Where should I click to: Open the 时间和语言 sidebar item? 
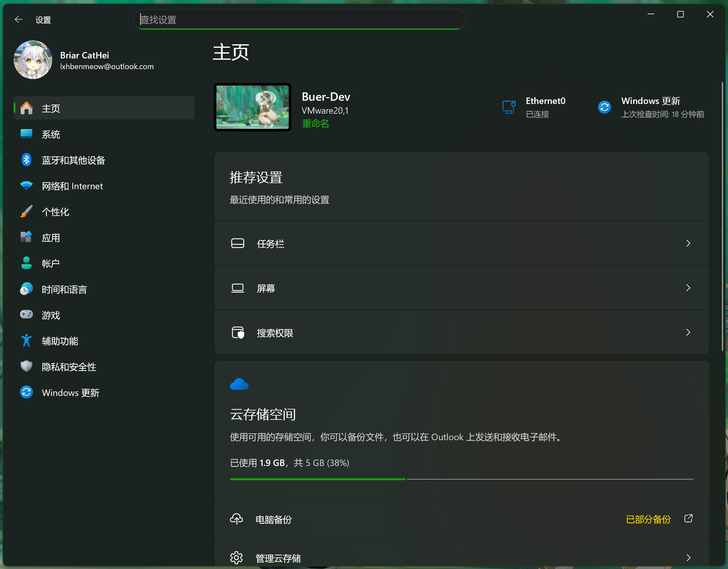coord(64,289)
